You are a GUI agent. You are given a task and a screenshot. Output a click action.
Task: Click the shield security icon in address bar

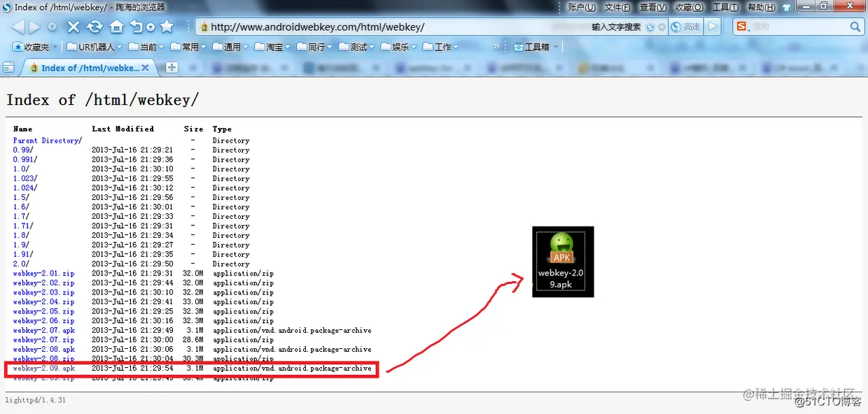(x=650, y=27)
